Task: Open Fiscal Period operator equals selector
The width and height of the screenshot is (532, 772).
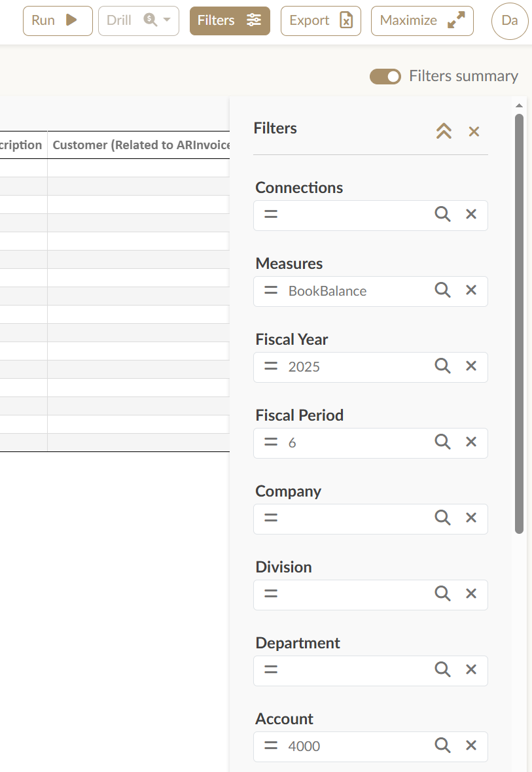Action: tap(271, 442)
